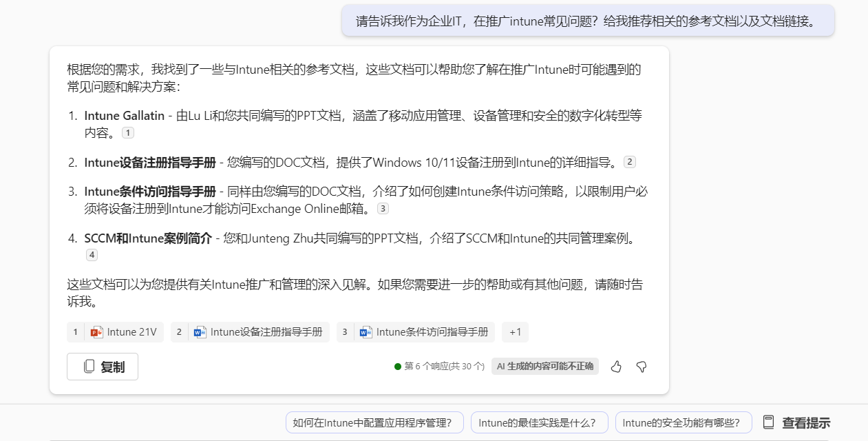Open the Intune条件访问指导手册 Word reference
The image size is (868, 441).
(425, 332)
